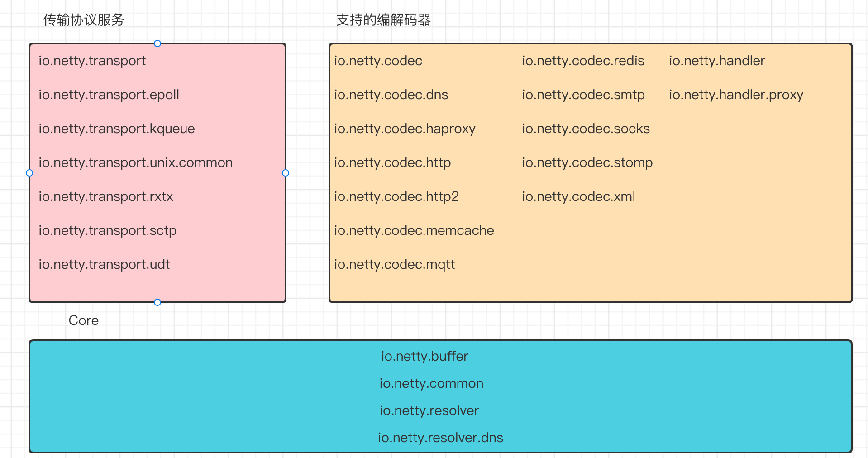Select the io.netty.codec.stomp text
The height and width of the screenshot is (458, 868).
587,162
